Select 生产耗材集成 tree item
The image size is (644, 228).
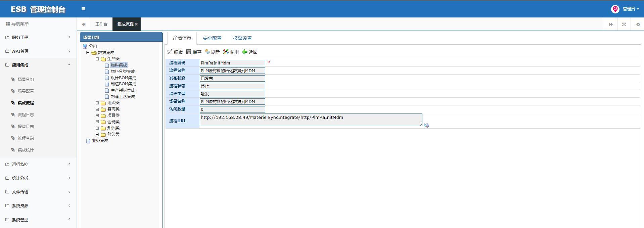[x=123, y=90]
